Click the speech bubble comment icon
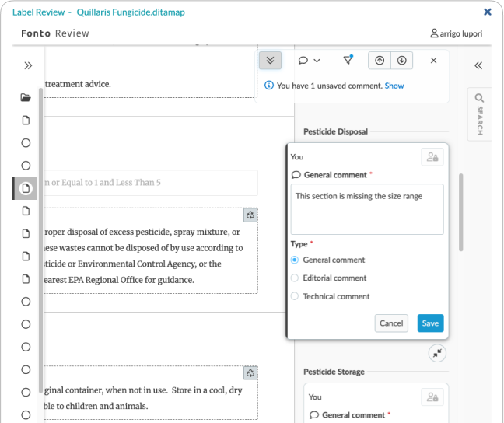This screenshot has width=504, height=423. pos(303,61)
